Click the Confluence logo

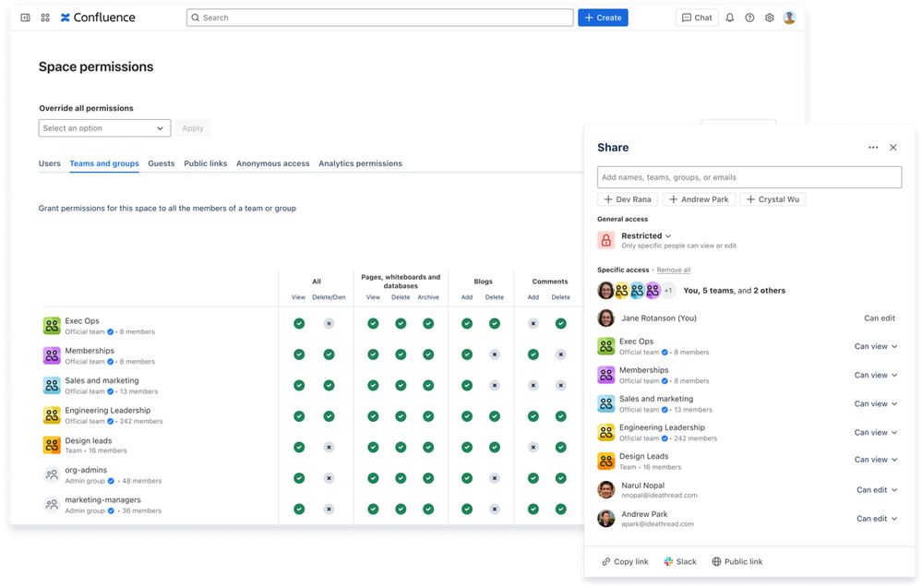[x=98, y=18]
